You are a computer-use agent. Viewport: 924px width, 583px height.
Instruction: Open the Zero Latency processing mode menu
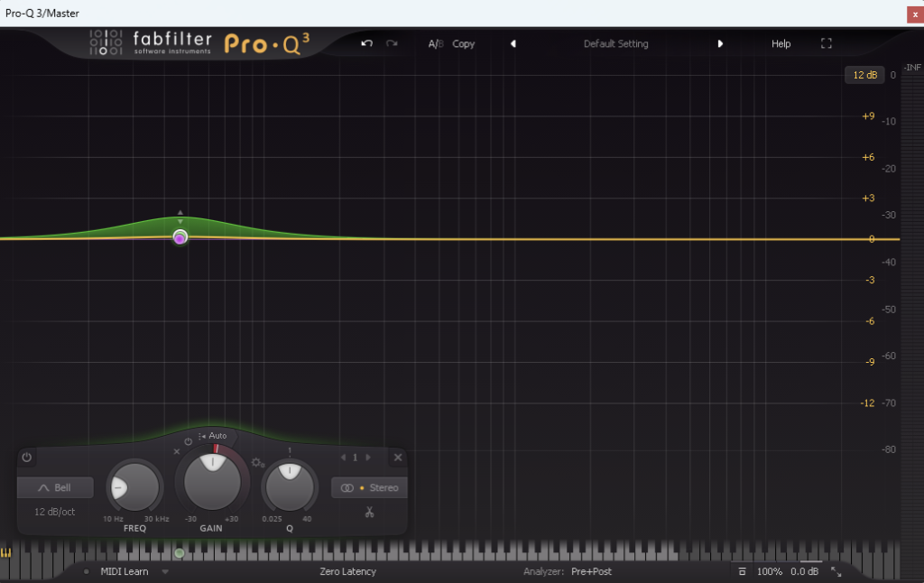[347, 571]
